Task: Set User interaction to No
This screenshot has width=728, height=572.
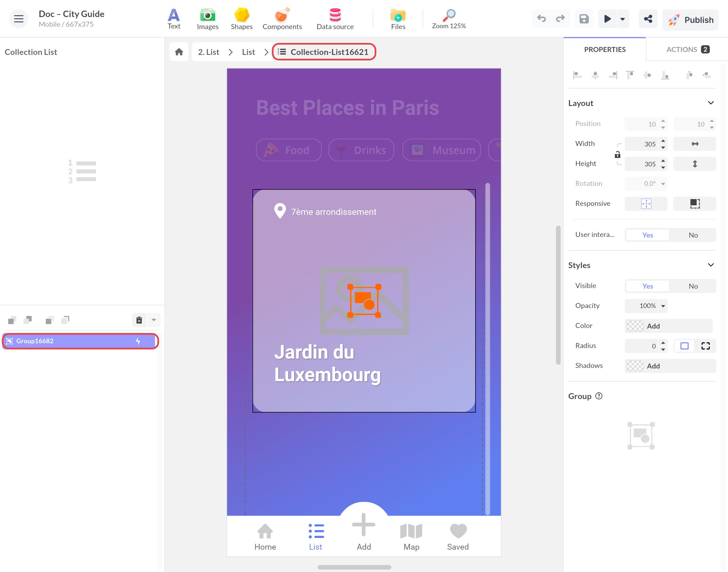Action: point(693,235)
